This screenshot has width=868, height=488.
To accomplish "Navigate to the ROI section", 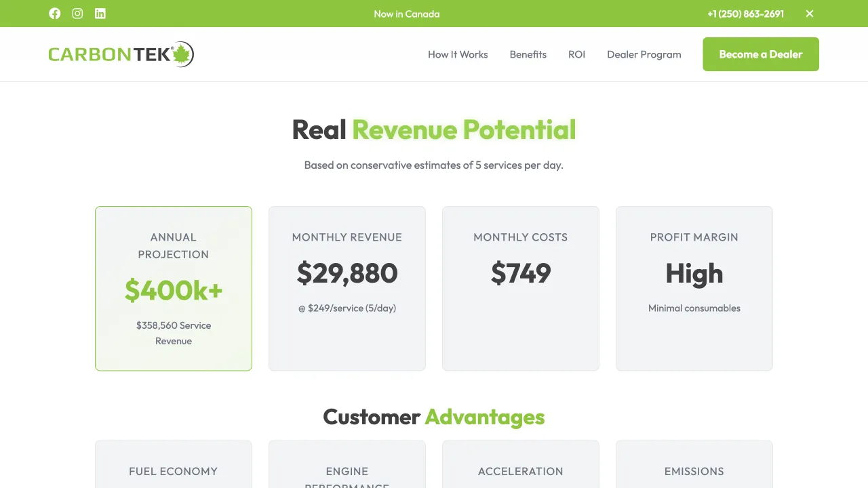I will 576,54.
